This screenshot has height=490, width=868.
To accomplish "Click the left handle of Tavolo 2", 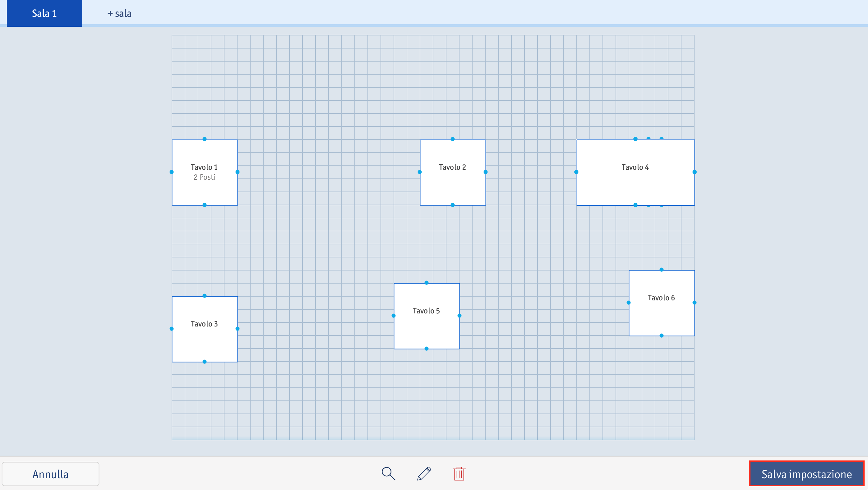I will [x=419, y=172].
